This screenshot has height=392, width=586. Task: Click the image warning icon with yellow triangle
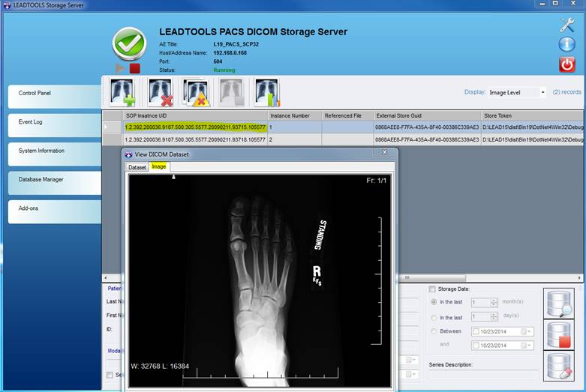196,92
